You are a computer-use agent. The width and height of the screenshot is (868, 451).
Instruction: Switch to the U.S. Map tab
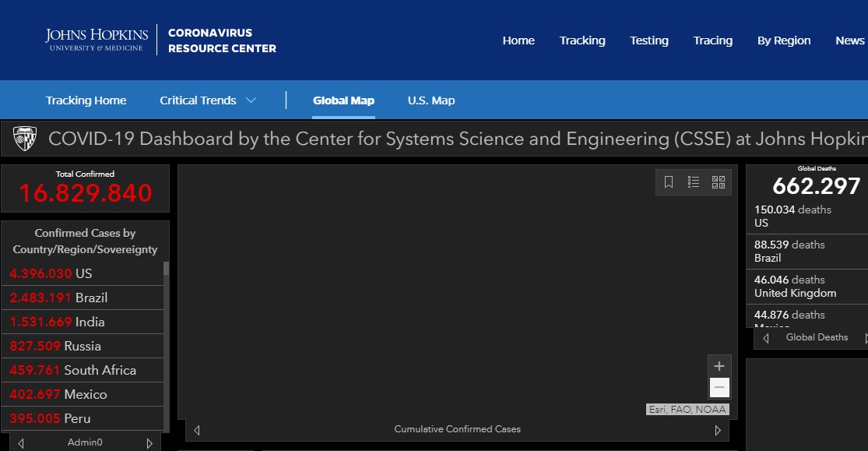[431, 100]
